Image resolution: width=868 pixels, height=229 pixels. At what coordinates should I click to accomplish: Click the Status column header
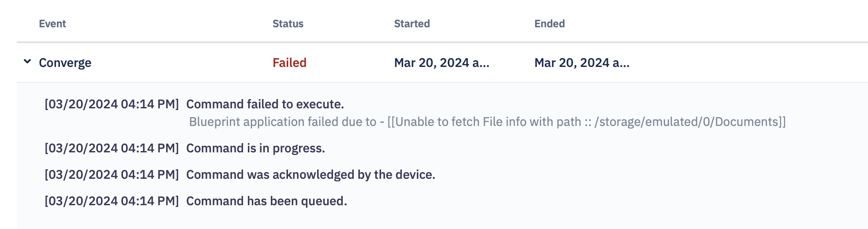(288, 24)
